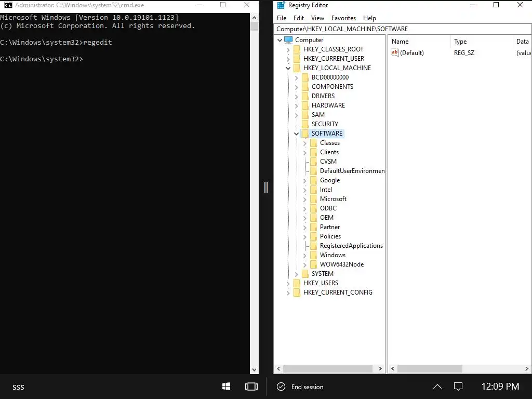Click values pane horizontal scrollbar thumb

pos(430,368)
